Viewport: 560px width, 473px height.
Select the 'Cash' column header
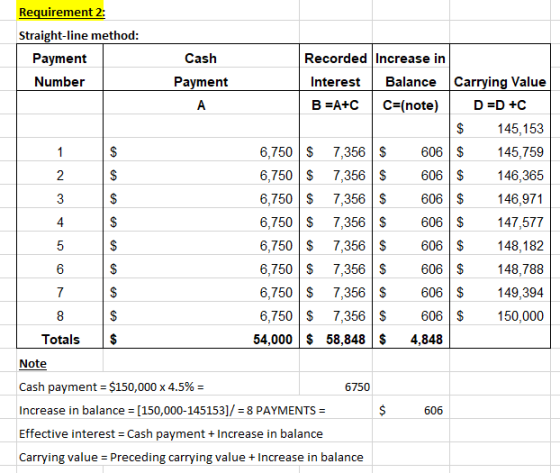pyautogui.click(x=201, y=58)
